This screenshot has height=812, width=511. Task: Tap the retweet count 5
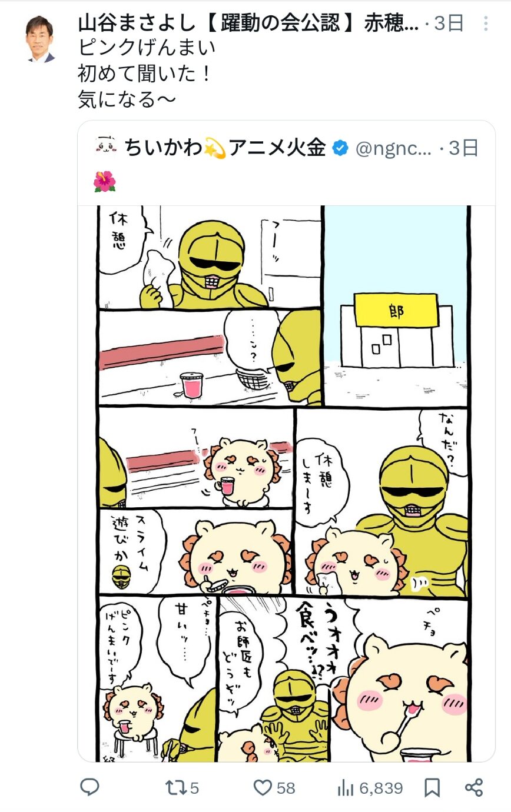coord(194,788)
